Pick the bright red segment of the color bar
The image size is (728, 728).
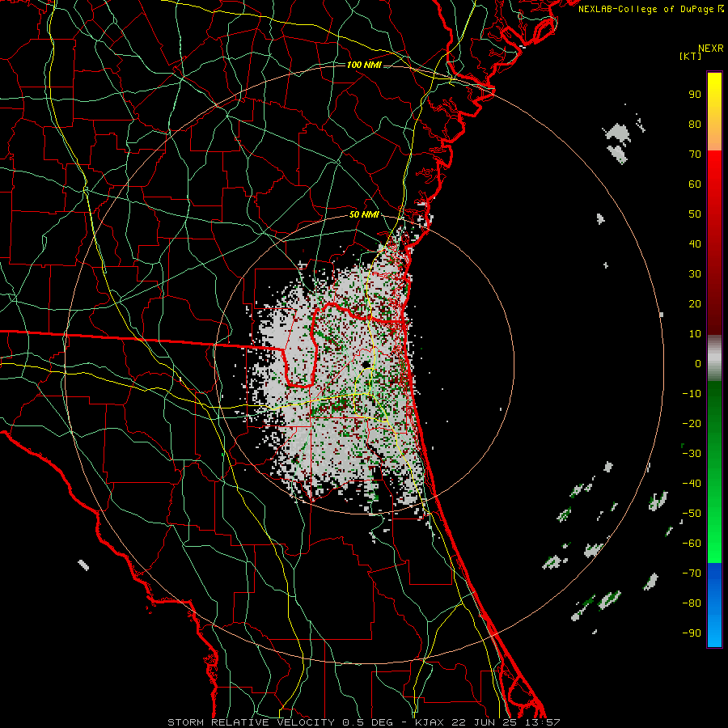point(714,186)
